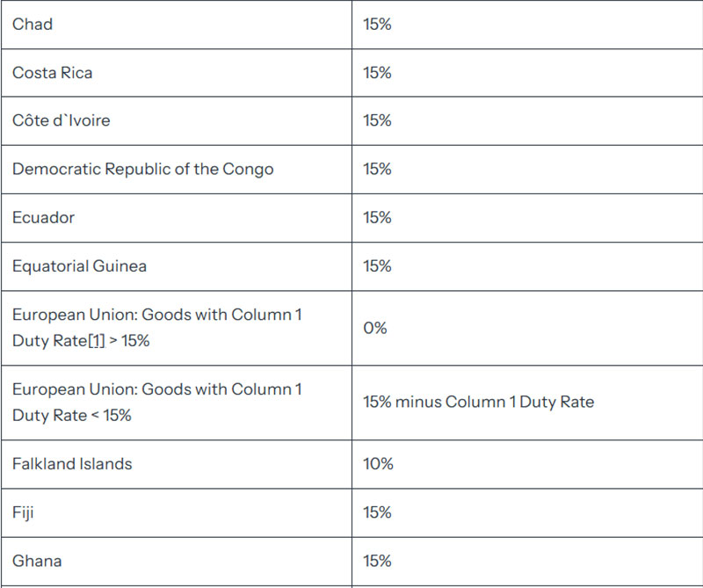Image resolution: width=703 pixels, height=588 pixels.
Task: Select Democratic Republic of the Congo text
Action: coord(142,169)
